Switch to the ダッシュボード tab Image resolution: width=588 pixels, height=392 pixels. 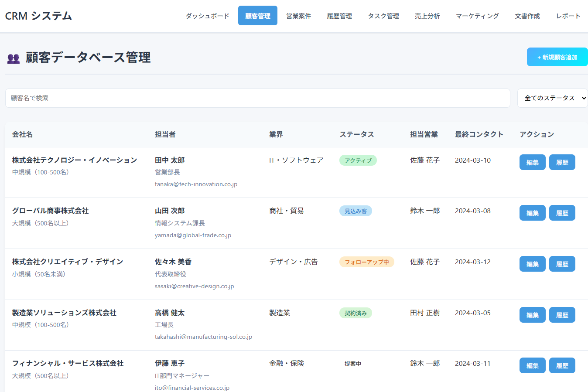207,16
